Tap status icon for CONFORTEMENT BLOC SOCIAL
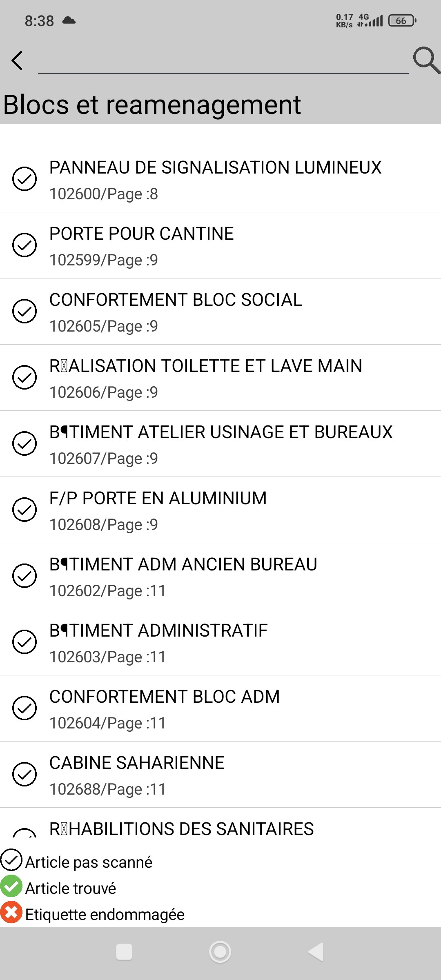Image resolution: width=441 pixels, height=980 pixels. point(24,311)
